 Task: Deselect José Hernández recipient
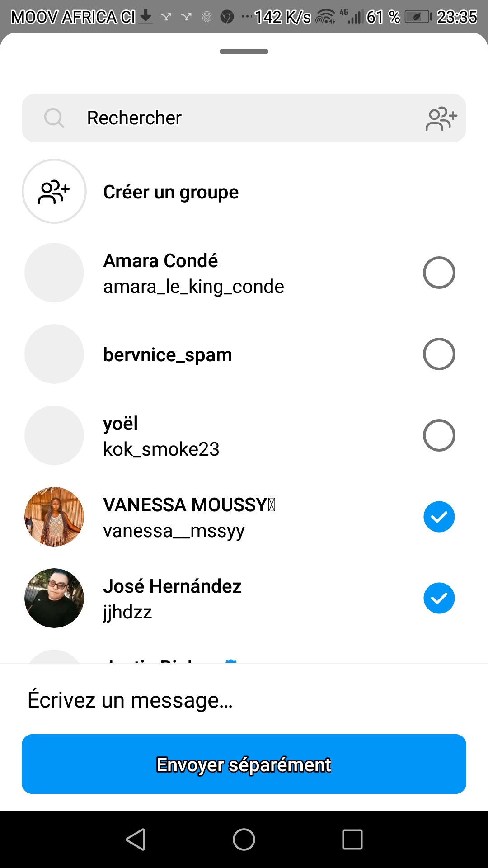tap(439, 598)
